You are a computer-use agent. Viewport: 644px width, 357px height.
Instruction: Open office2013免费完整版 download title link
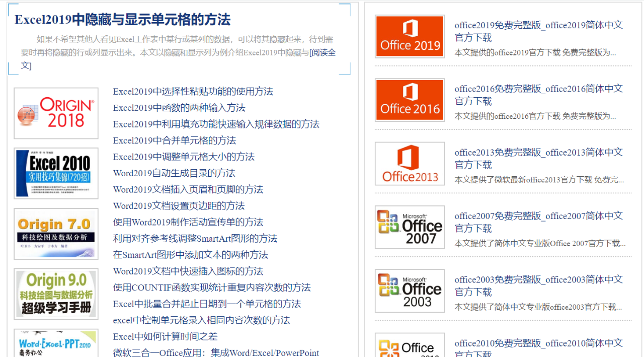point(539,158)
